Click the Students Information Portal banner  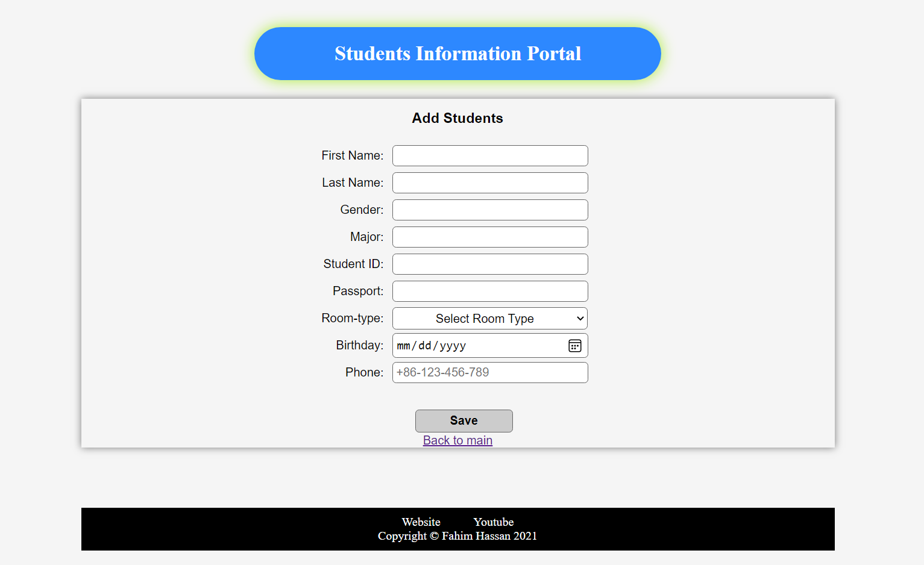pos(457,54)
